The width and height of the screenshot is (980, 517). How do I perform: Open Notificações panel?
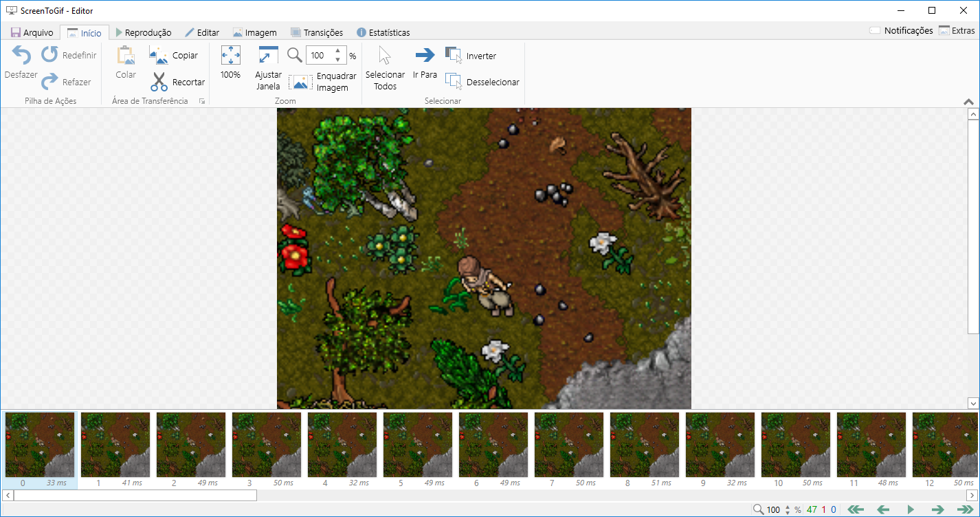coord(901,30)
